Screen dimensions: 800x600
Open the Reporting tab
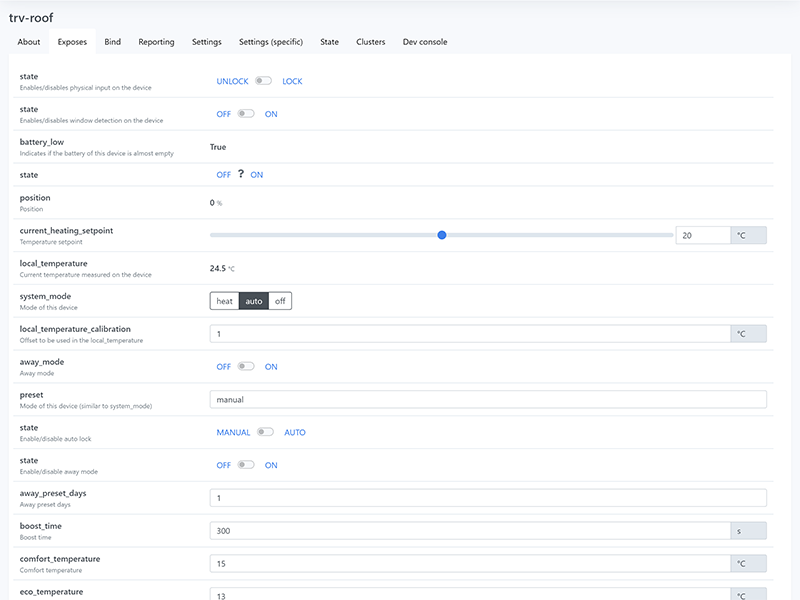(156, 42)
